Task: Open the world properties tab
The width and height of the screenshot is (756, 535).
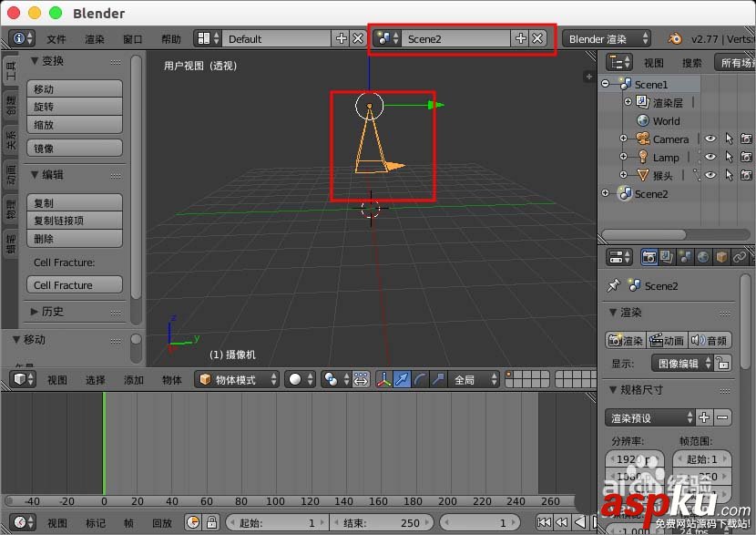Action: coord(703,257)
